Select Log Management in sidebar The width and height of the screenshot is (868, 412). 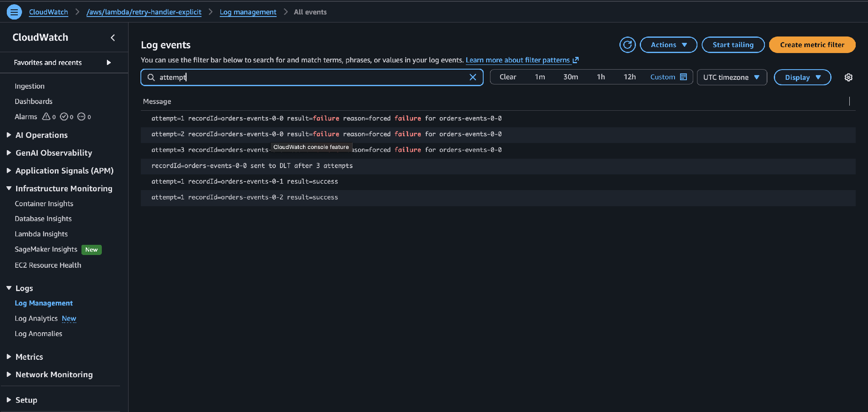click(x=44, y=303)
